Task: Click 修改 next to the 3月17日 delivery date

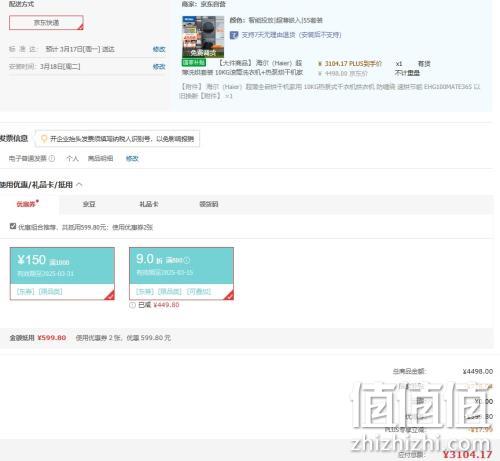Action: [x=159, y=49]
